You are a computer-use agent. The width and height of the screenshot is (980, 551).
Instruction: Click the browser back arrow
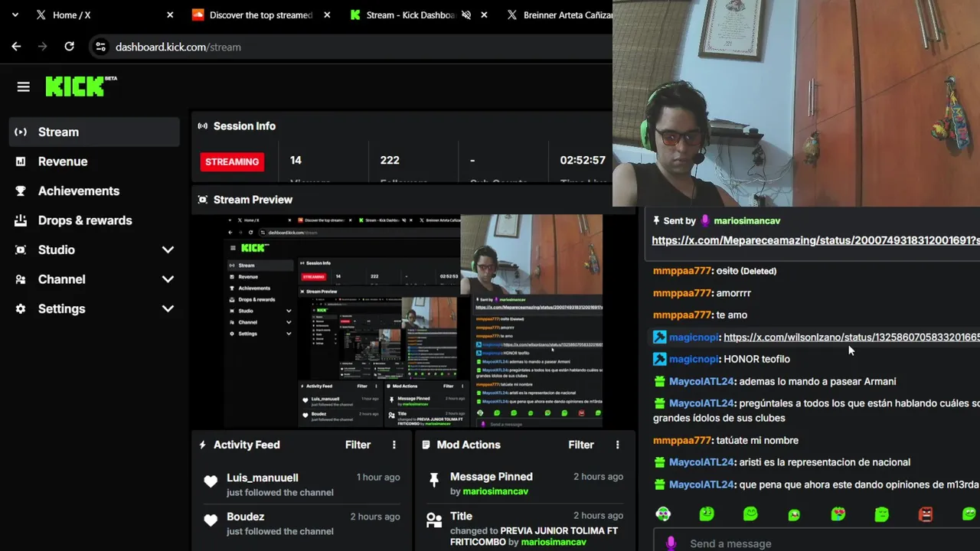coord(16,47)
